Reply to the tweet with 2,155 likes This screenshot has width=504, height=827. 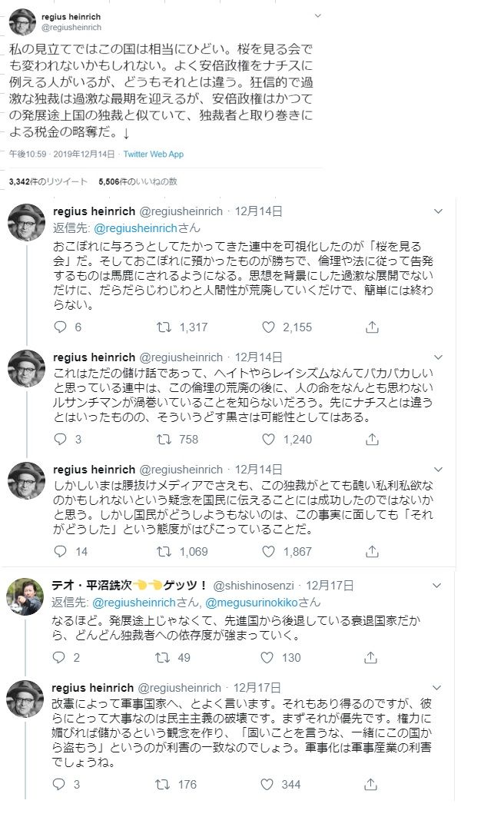tap(61, 327)
